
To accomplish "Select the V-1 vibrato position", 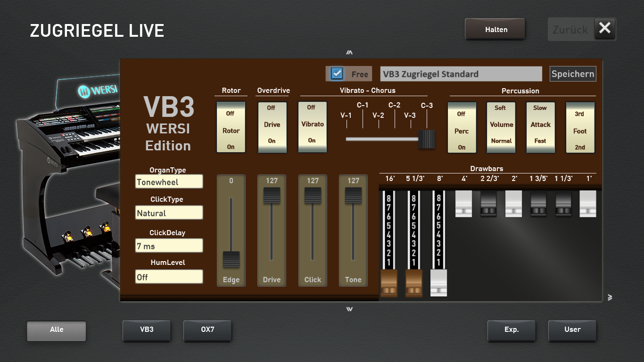I will click(x=346, y=115).
